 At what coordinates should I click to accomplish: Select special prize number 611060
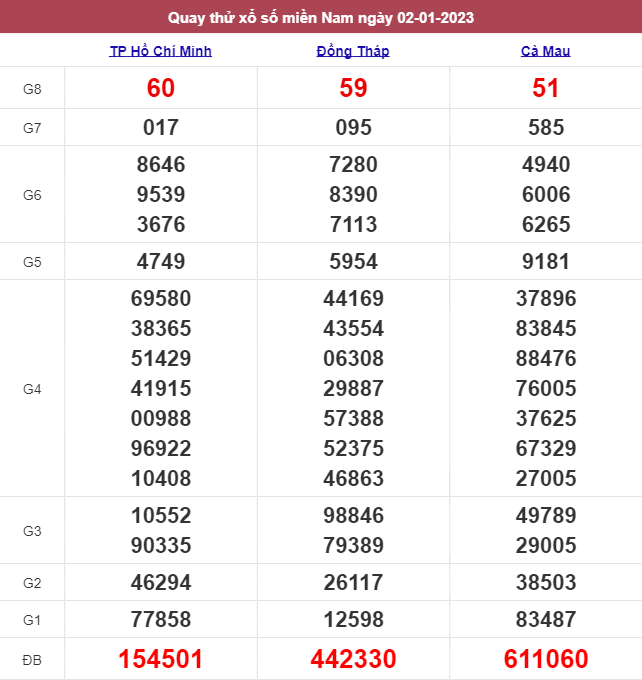(x=546, y=659)
